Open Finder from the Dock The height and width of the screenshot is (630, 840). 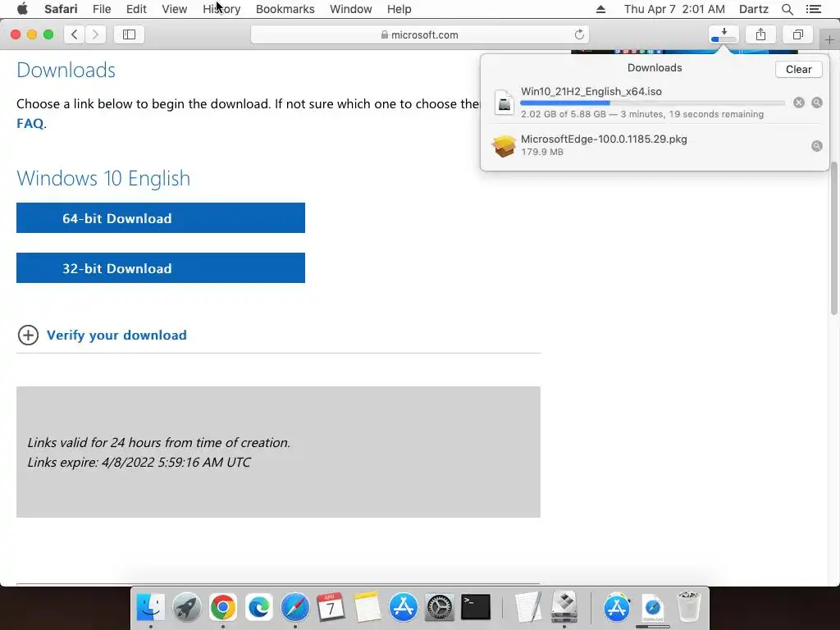[151, 607]
